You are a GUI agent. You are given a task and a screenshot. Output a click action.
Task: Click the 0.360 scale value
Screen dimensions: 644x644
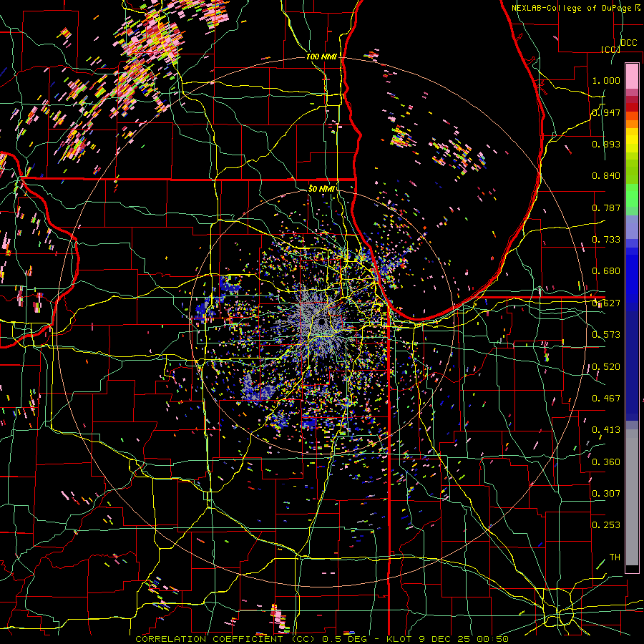(x=606, y=462)
